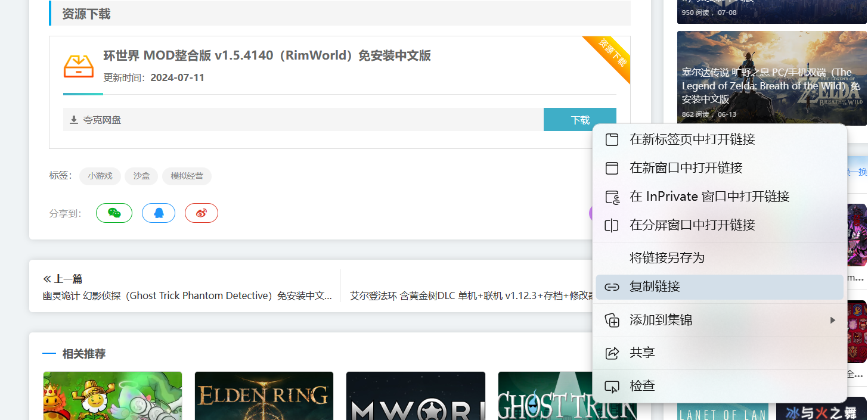Click the Inspect icon in context menu
The height and width of the screenshot is (420, 868).
(612, 386)
